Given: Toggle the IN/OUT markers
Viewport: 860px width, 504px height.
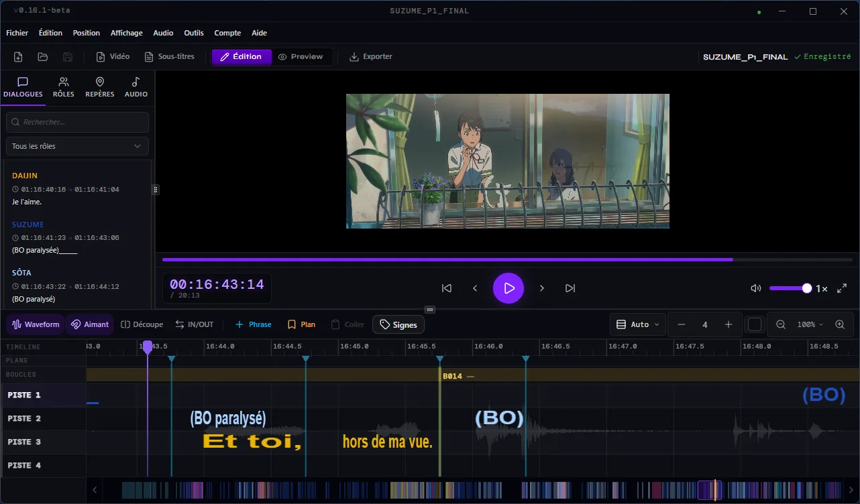Looking at the screenshot, I should [195, 324].
